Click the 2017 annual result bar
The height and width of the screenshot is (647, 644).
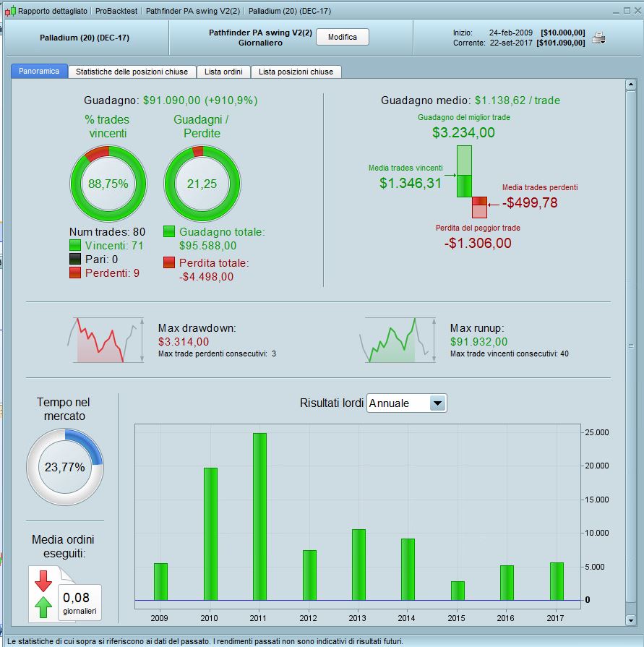[x=557, y=581]
